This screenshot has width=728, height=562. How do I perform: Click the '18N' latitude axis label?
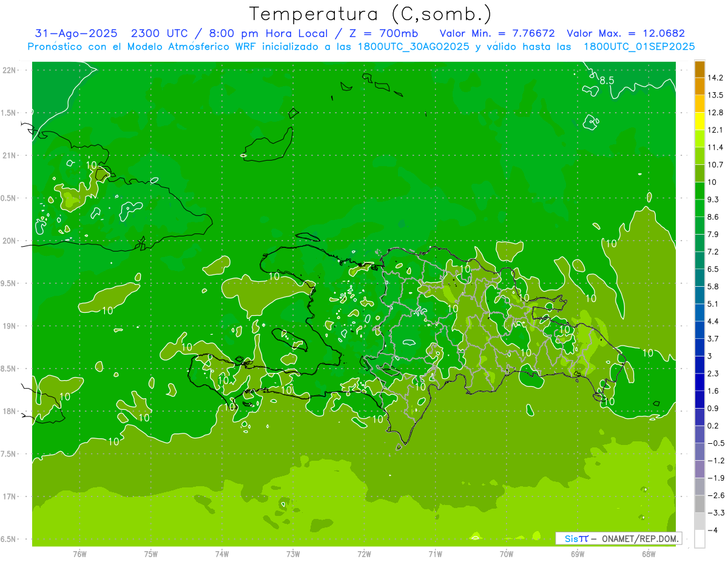tap(8, 411)
